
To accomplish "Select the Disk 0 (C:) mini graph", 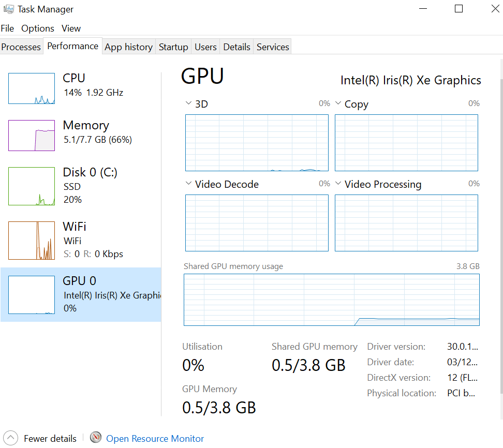I will click(32, 186).
